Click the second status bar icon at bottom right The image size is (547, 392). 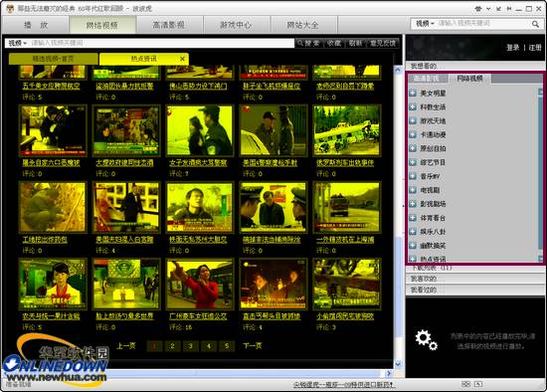[x=478, y=384]
